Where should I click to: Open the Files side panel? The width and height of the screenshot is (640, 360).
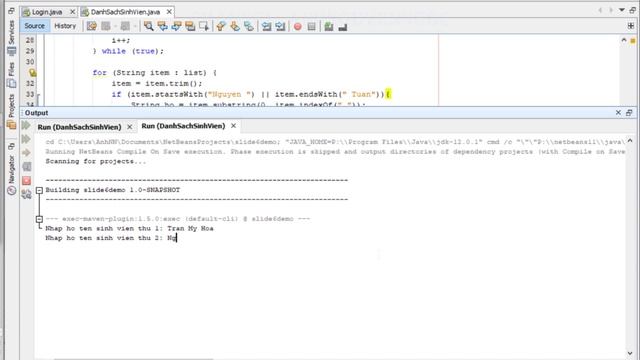coord(11,75)
